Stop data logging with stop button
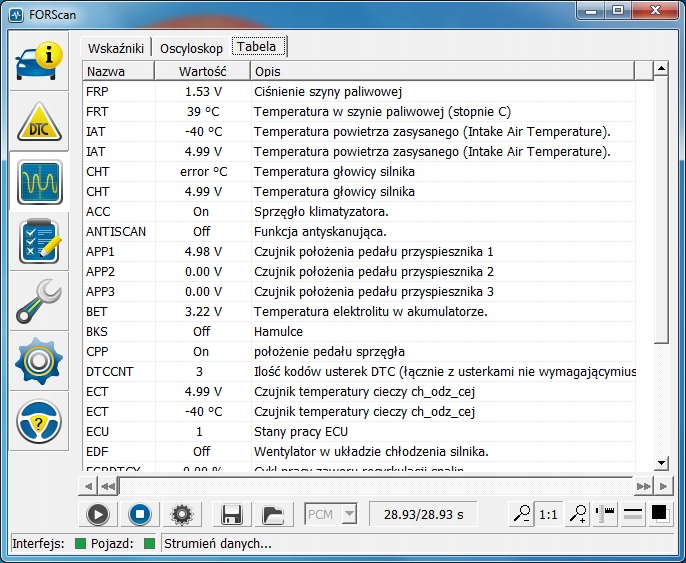This screenshot has height=563, width=686. (140, 515)
